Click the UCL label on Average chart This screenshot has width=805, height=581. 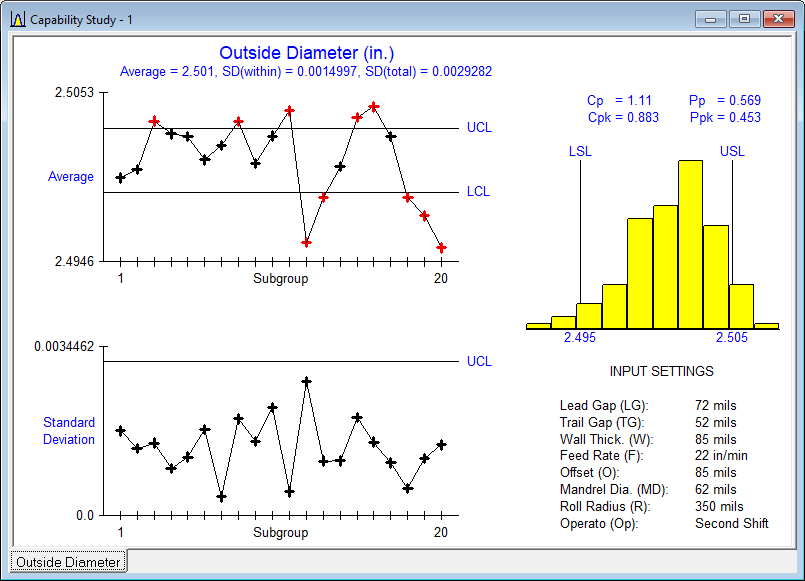479,127
